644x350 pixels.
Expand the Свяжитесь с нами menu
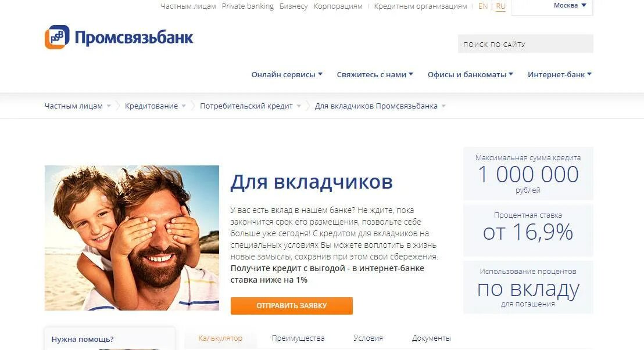click(374, 74)
